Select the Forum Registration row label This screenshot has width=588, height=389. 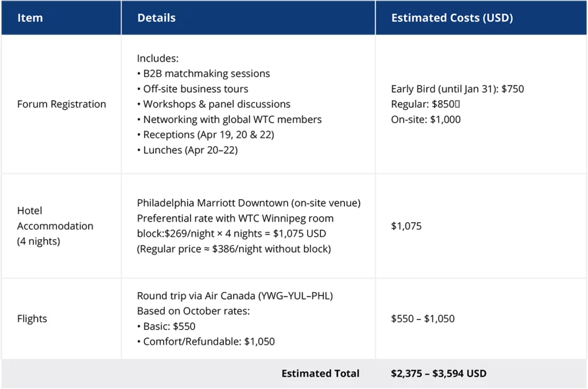point(61,104)
